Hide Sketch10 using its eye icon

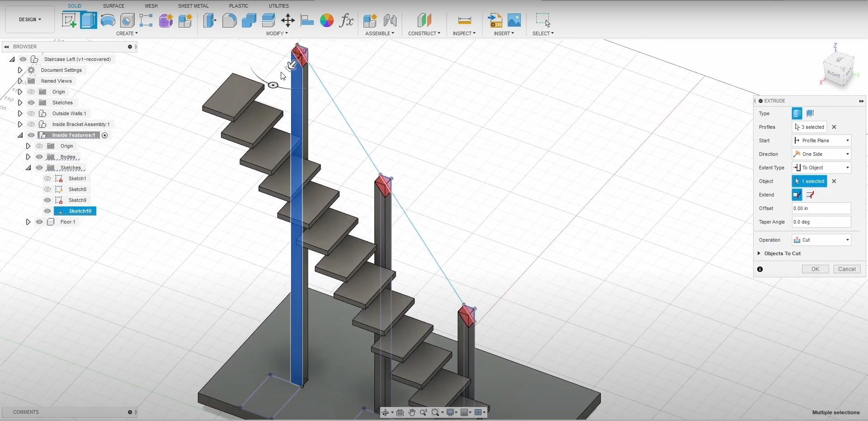47,211
